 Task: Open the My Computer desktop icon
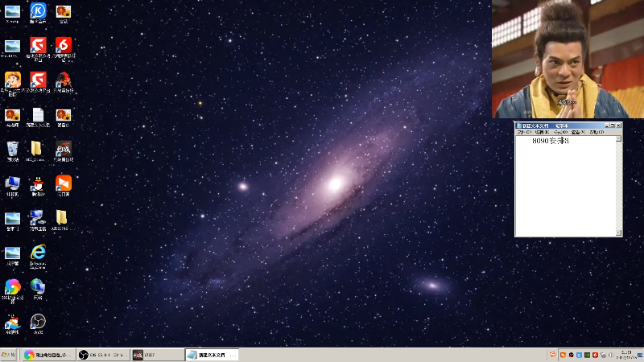(x=12, y=184)
